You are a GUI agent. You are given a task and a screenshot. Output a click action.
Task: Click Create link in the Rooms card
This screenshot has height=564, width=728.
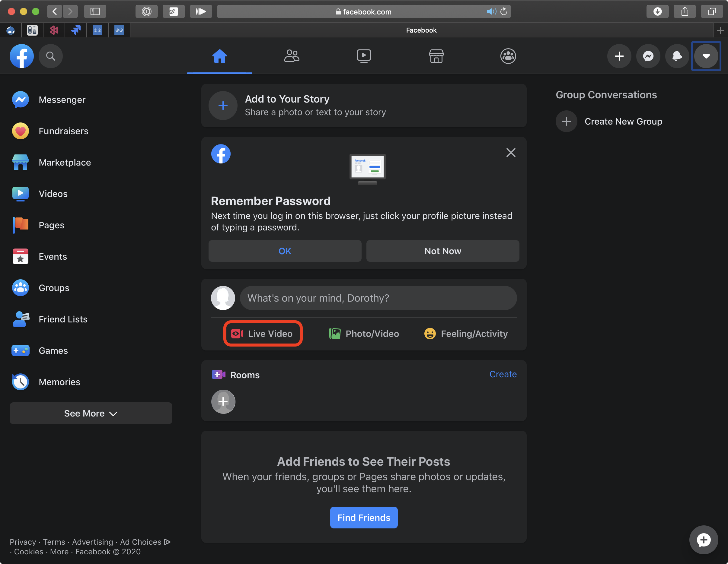click(503, 374)
